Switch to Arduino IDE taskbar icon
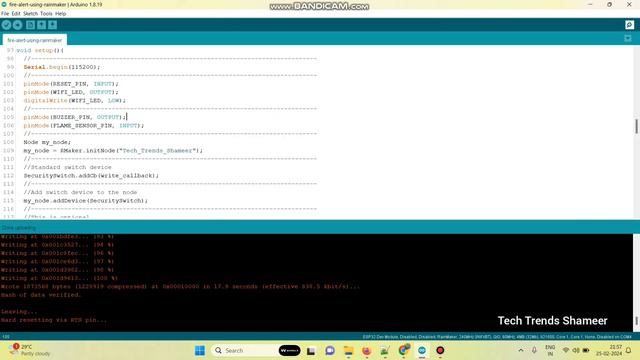The width and height of the screenshot is (640, 360). point(422,351)
